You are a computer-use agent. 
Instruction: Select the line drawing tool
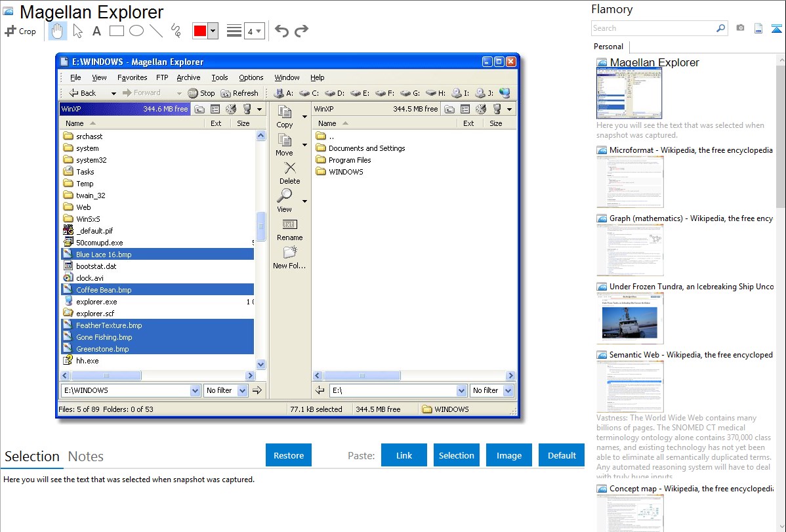156,31
